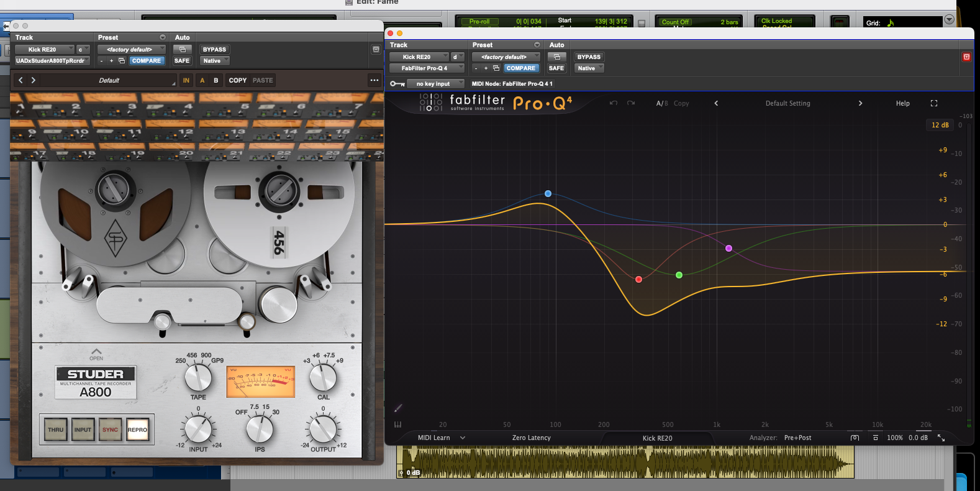
Task: Open insert position d dropdown
Action: 458,57
